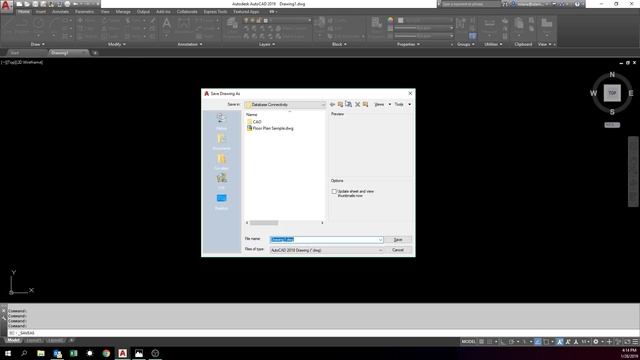Click the TOP face of ViewCube
Screen dimensions: 640x360
tap(612, 93)
